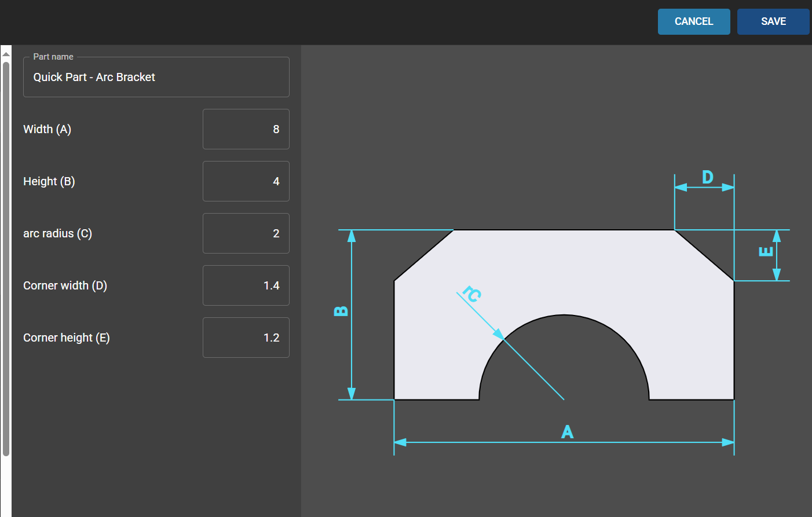This screenshot has width=812, height=517.
Task: Click the Corner width (D) input
Action: (x=246, y=285)
